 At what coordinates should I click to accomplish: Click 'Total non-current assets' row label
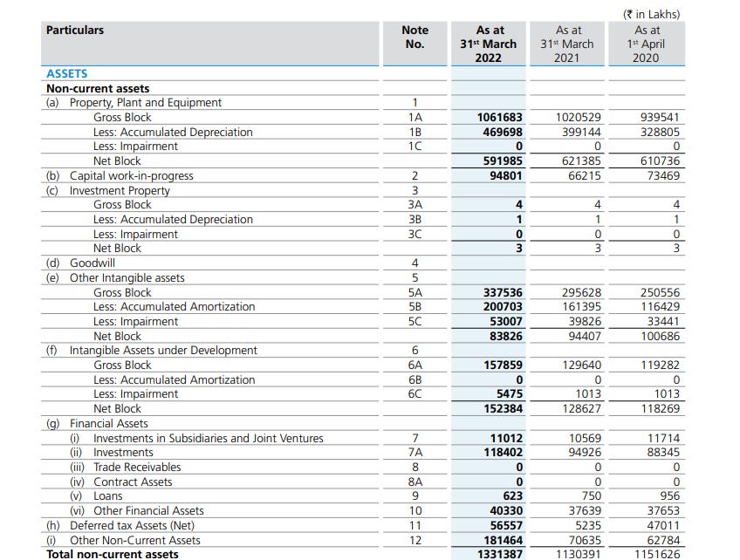[x=113, y=555]
